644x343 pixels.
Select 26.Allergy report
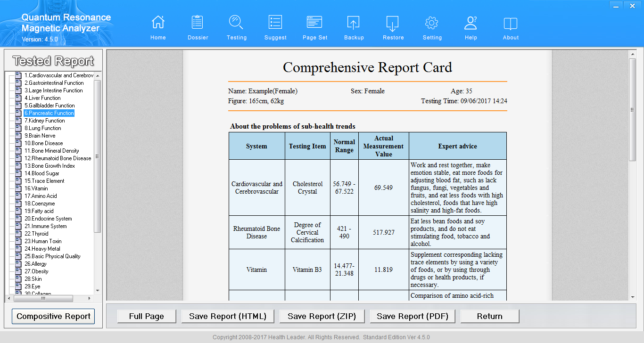[36, 264]
